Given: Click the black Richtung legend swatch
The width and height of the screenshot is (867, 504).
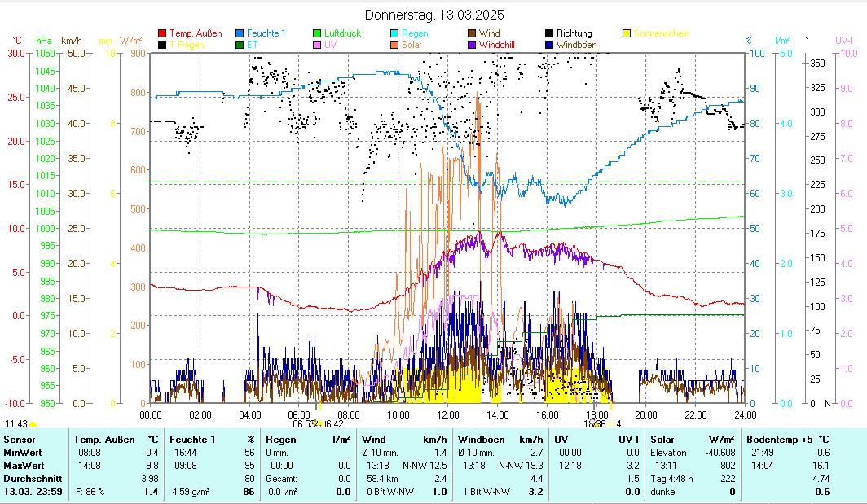Looking at the screenshot, I should point(549,33).
